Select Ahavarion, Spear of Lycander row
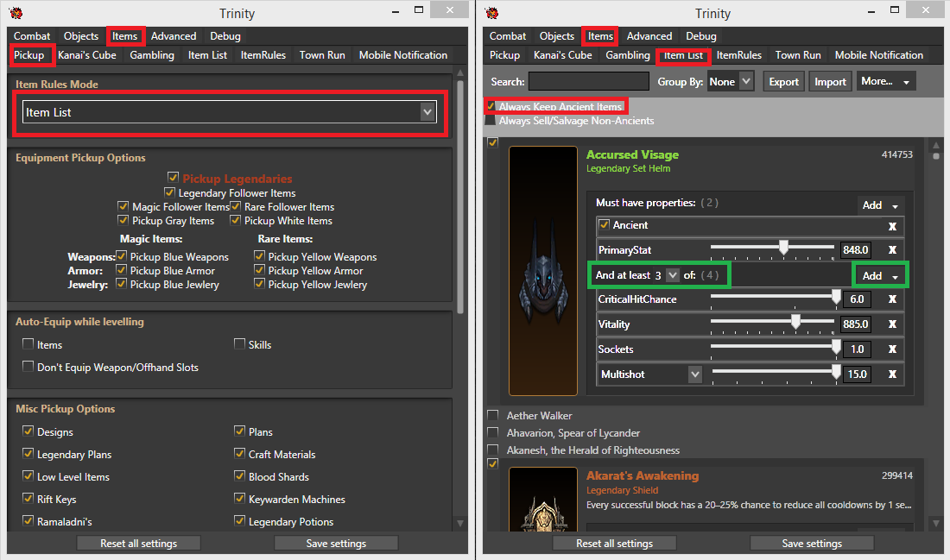Screen dimensions: 950x560 pos(573,433)
